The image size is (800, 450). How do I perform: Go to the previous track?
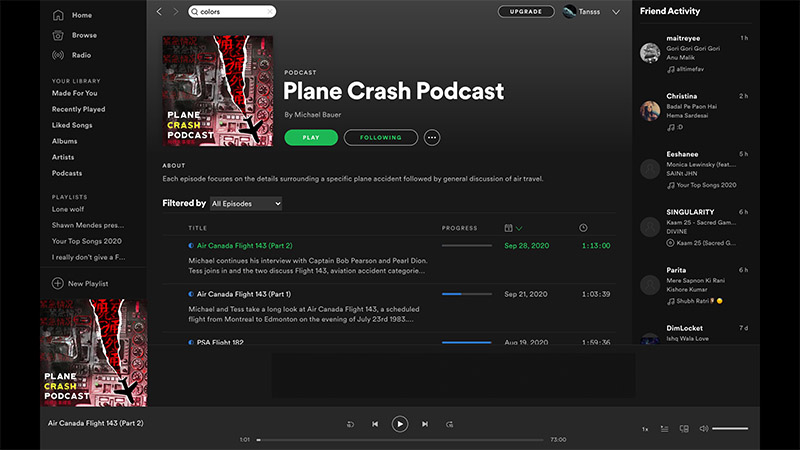pyautogui.click(x=375, y=424)
